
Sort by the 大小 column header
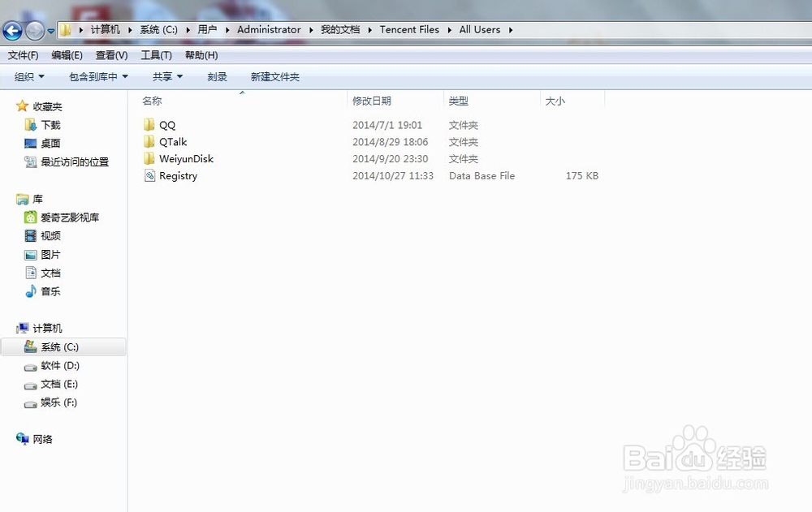click(x=555, y=101)
